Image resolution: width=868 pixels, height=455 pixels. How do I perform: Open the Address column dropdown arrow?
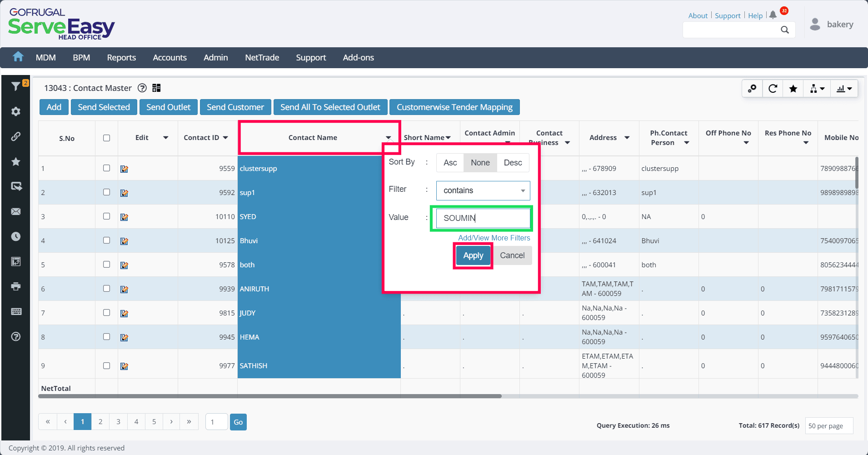coord(627,138)
